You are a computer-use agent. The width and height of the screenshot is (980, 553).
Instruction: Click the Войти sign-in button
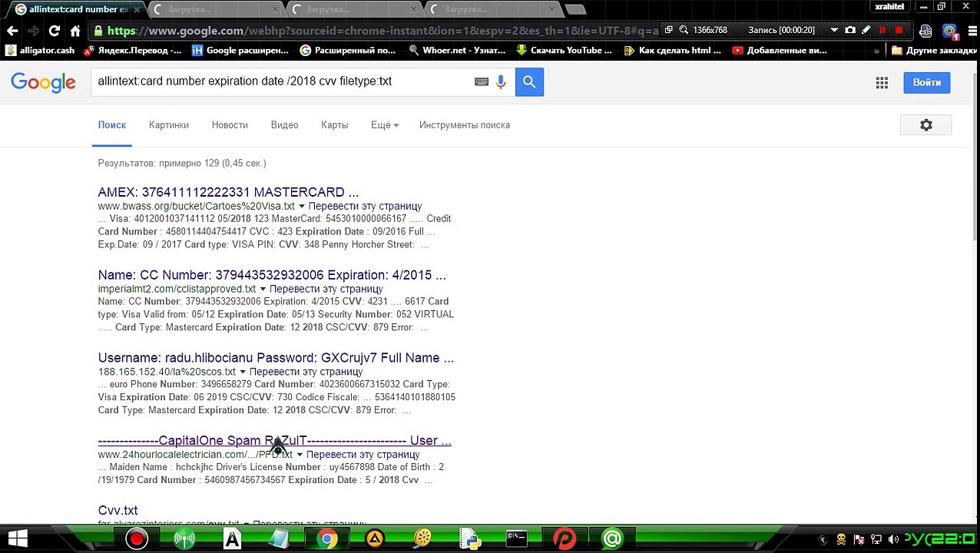click(x=927, y=82)
